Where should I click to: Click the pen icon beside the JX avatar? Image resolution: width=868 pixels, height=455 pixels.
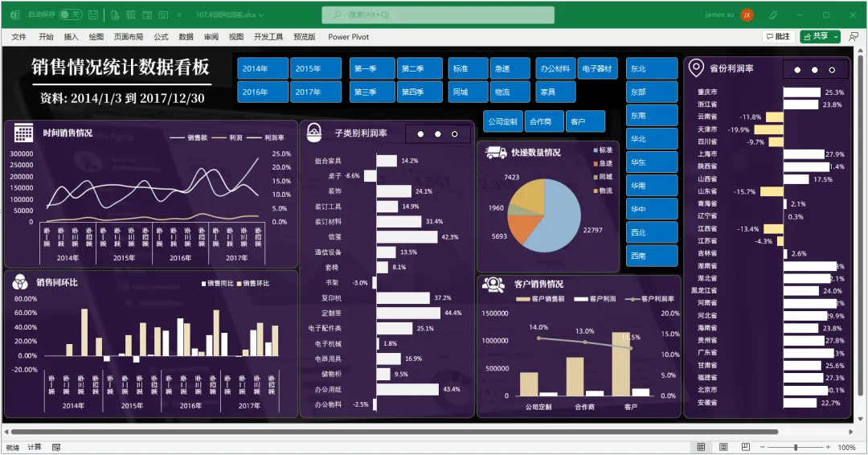point(773,15)
